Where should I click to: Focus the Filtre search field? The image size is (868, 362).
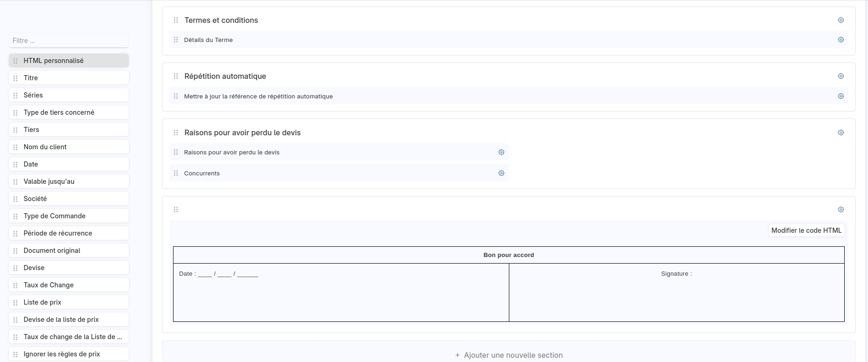coord(69,41)
